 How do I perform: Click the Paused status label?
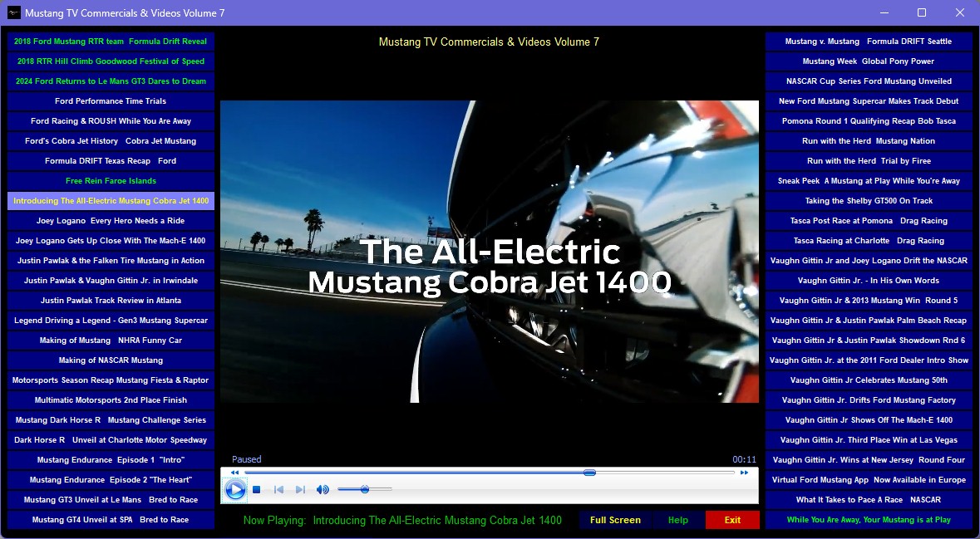246,459
